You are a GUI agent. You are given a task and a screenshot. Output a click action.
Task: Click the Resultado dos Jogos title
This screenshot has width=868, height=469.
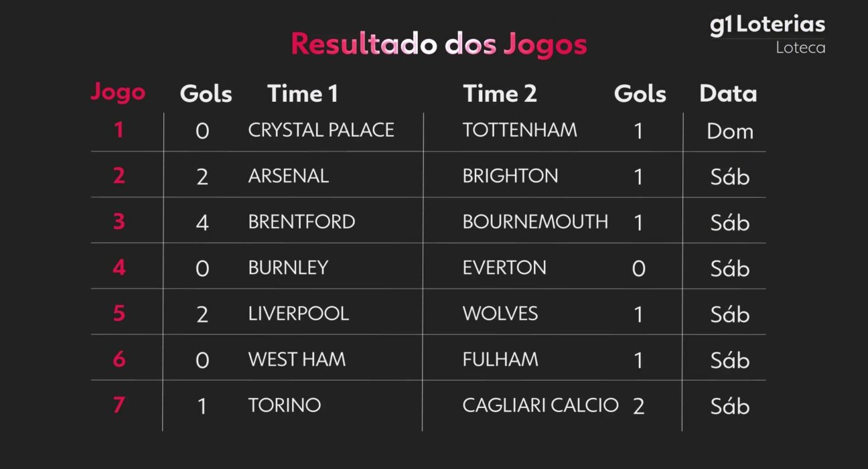tap(439, 45)
